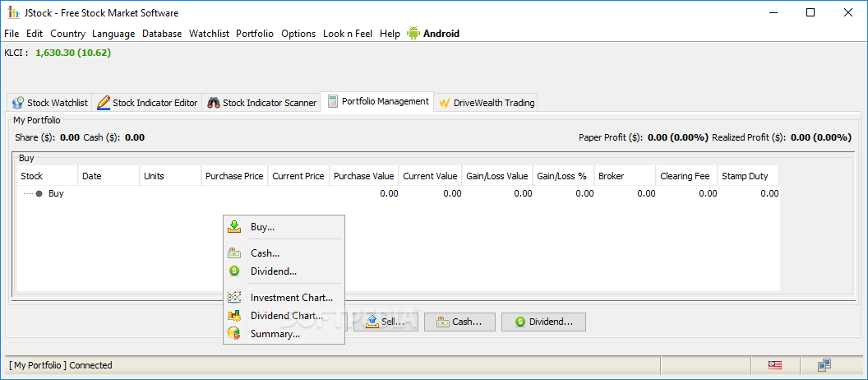This screenshot has height=380, width=868.
Task: Click the Cash... button at bottom
Action: click(x=459, y=322)
